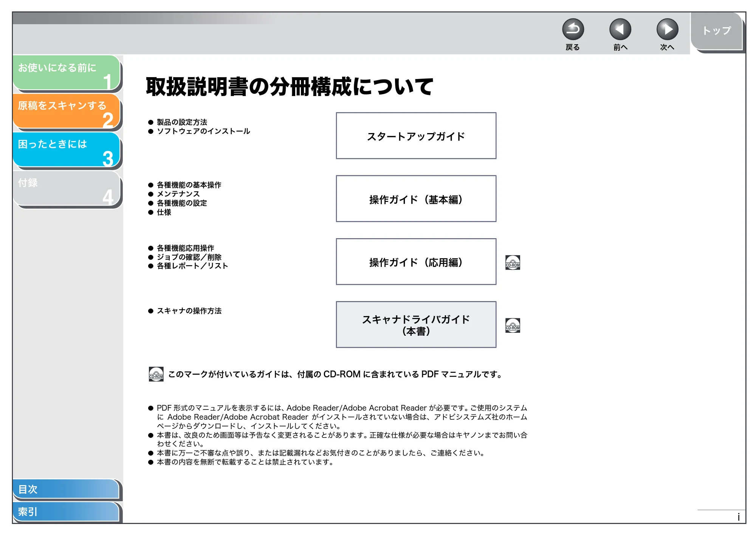Click CD-ROM icon beside 操作ガイド（応用編）
The height and width of the screenshot is (535, 756).
point(513,262)
